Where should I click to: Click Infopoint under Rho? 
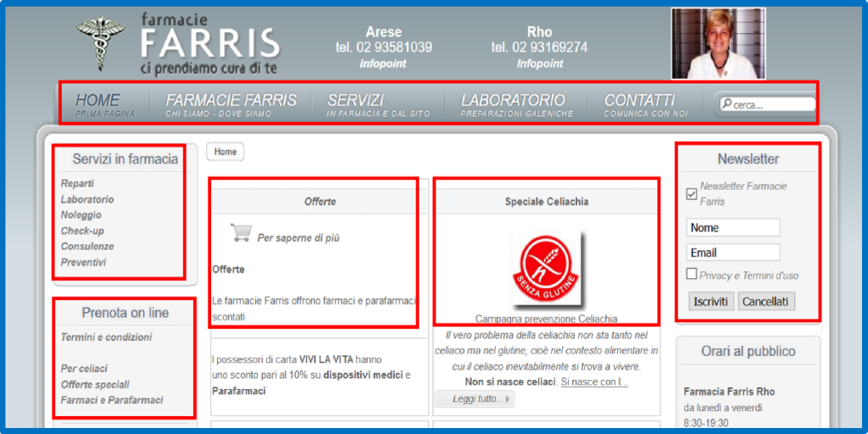point(540,64)
